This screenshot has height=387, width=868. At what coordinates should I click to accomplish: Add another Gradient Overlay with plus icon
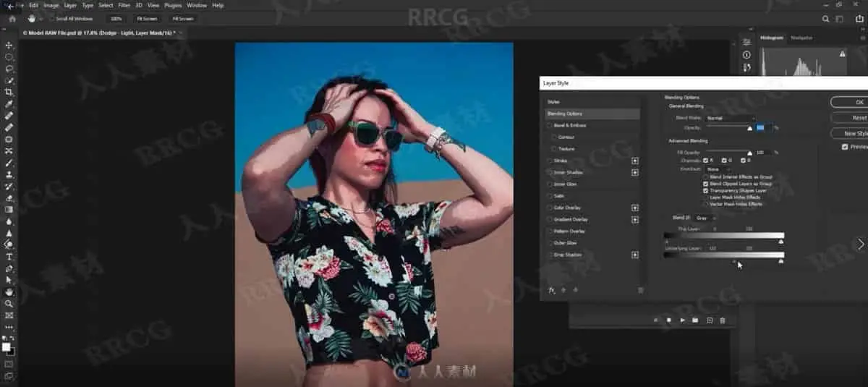[x=635, y=219]
